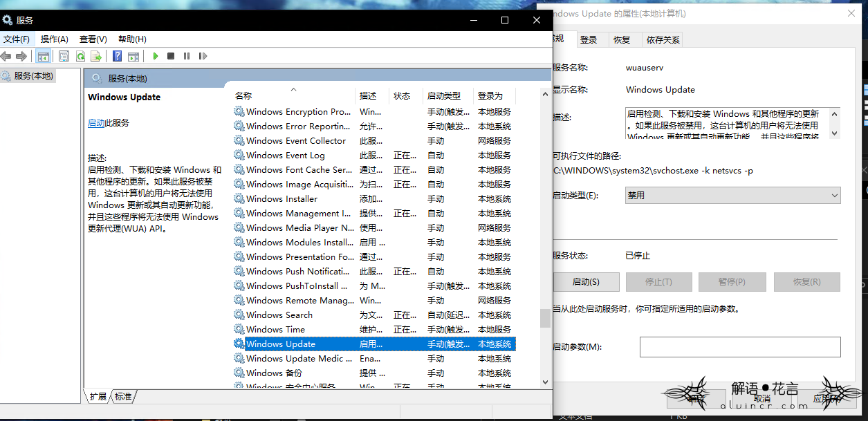Select the Windows Presentation Foundation row

pos(374,256)
